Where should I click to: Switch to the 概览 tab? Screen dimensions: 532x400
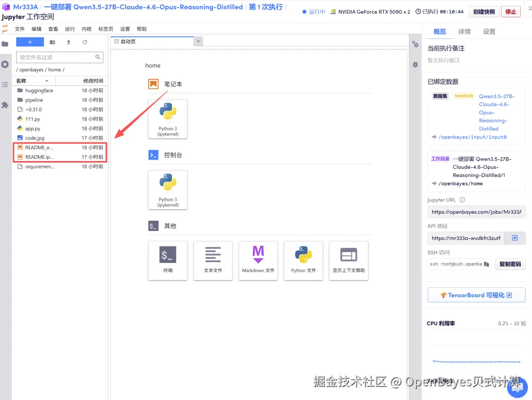[440, 32]
